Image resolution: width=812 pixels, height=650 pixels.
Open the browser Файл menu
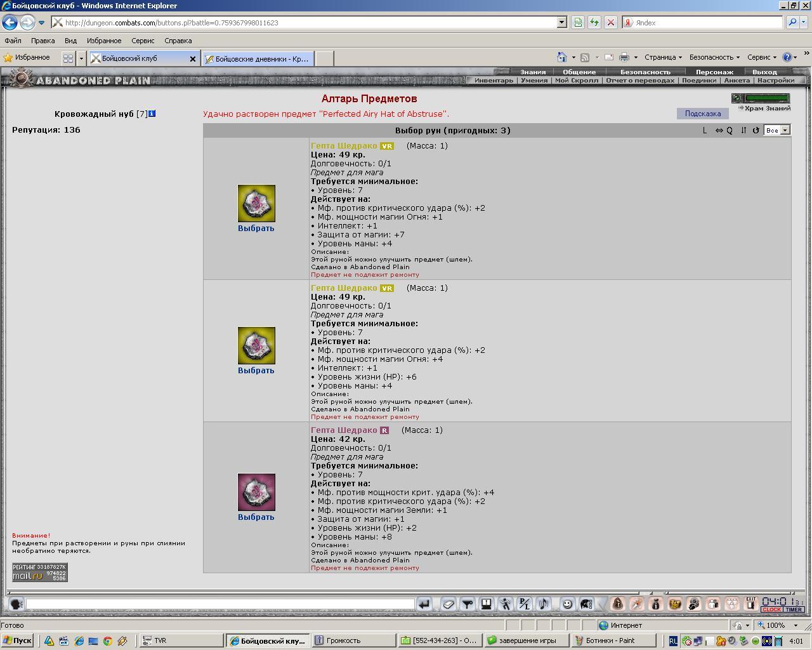pyautogui.click(x=13, y=41)
